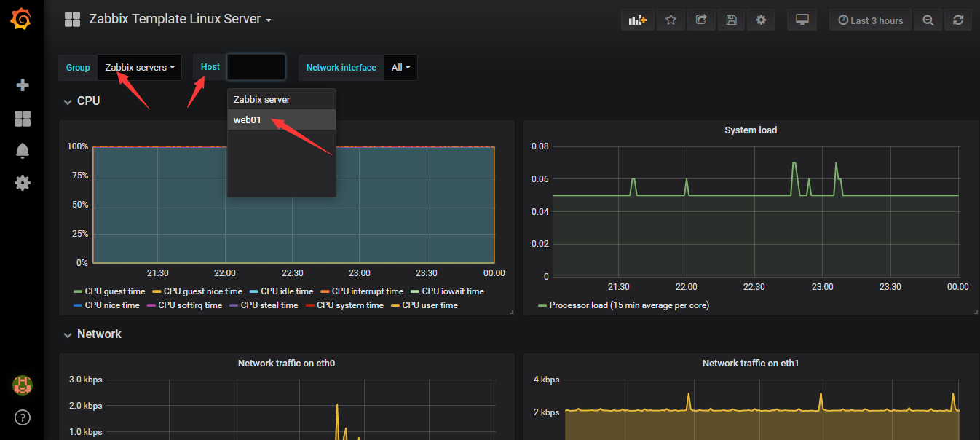Screen dimensions: 980x440
Task: Collapse the CPU row
Action: pos(82,101)
